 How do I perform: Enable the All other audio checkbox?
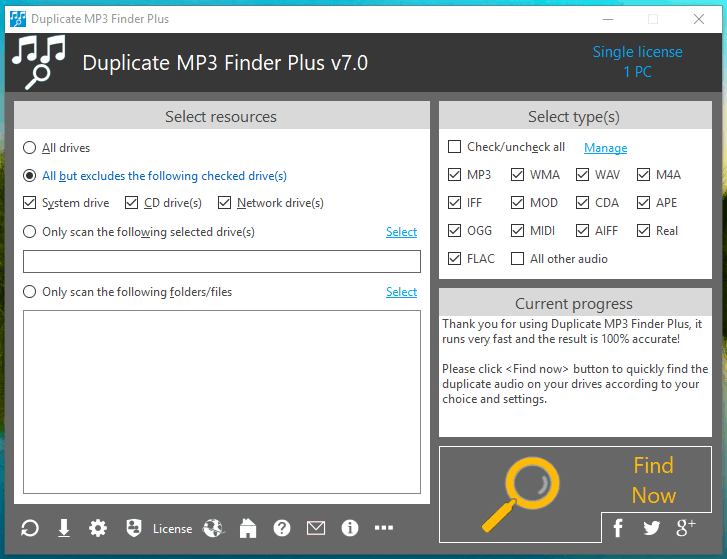[517, 259]
